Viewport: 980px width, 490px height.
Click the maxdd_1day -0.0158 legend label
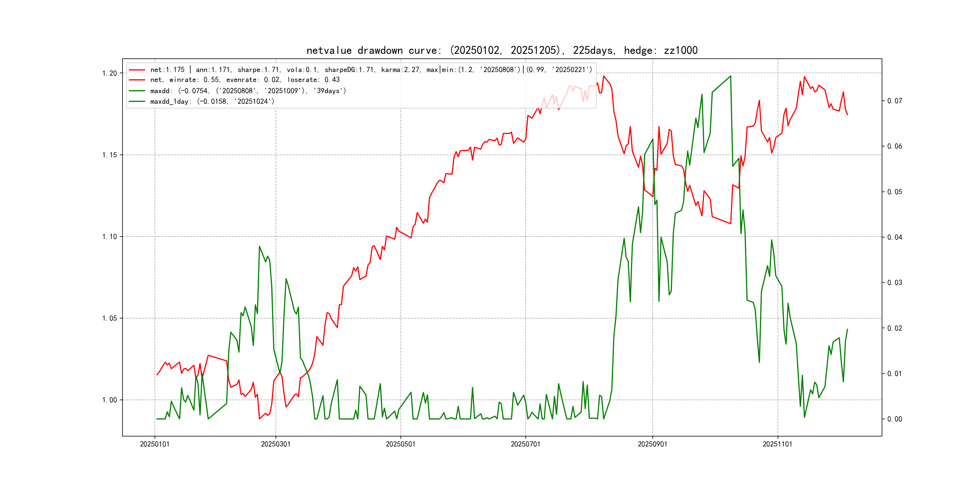click(x=212, y=102)
